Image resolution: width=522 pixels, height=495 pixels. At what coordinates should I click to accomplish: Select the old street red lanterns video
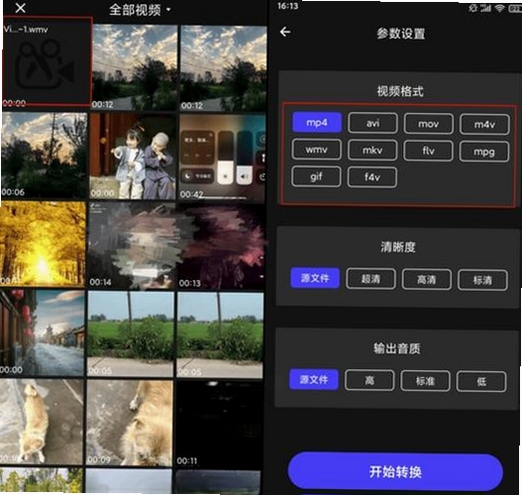click(42, 333)
